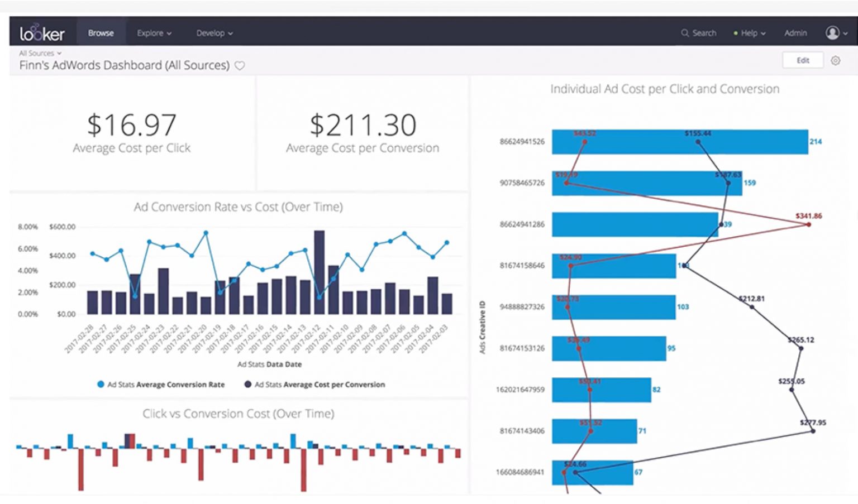Click the green status dot beside Help
Screen dimensions: 858x504
pyautogui.click(x=735, y=33)
